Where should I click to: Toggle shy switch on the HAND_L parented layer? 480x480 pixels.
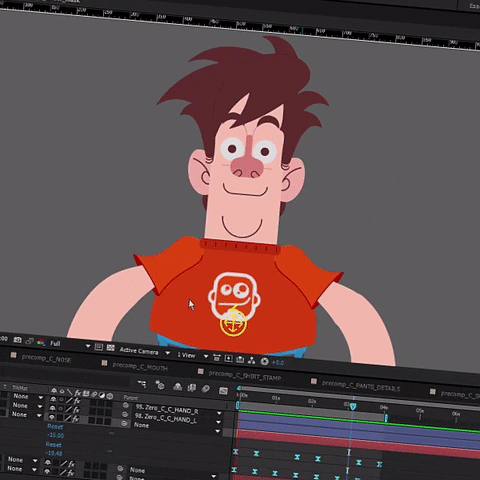(52, 408)
